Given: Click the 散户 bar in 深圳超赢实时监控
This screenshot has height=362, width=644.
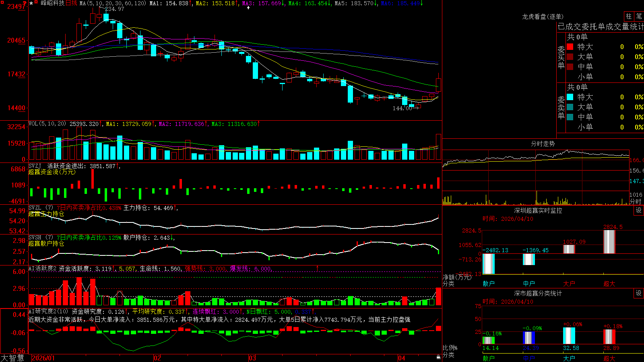Looking at the screenshot, I should coord(489,264).
